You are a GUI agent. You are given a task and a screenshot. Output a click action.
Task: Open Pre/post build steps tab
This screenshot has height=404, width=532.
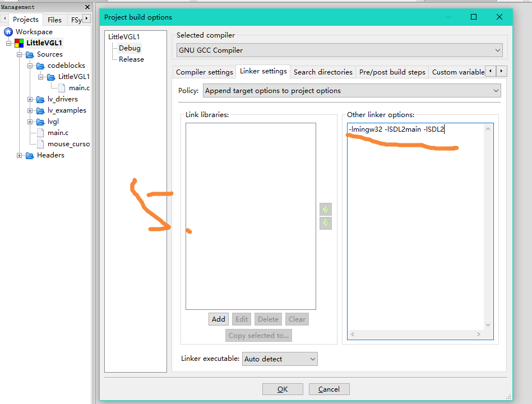tap(392, 72)
